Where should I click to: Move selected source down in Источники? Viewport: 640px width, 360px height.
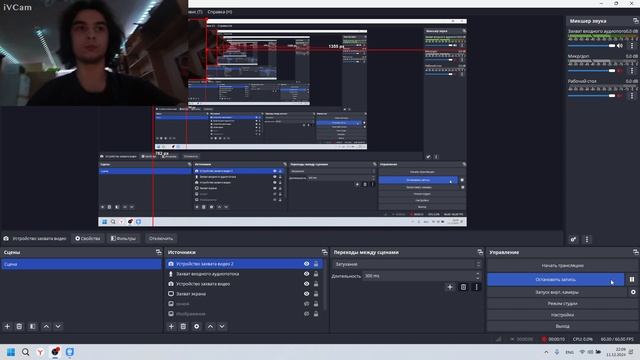point(222,327)
